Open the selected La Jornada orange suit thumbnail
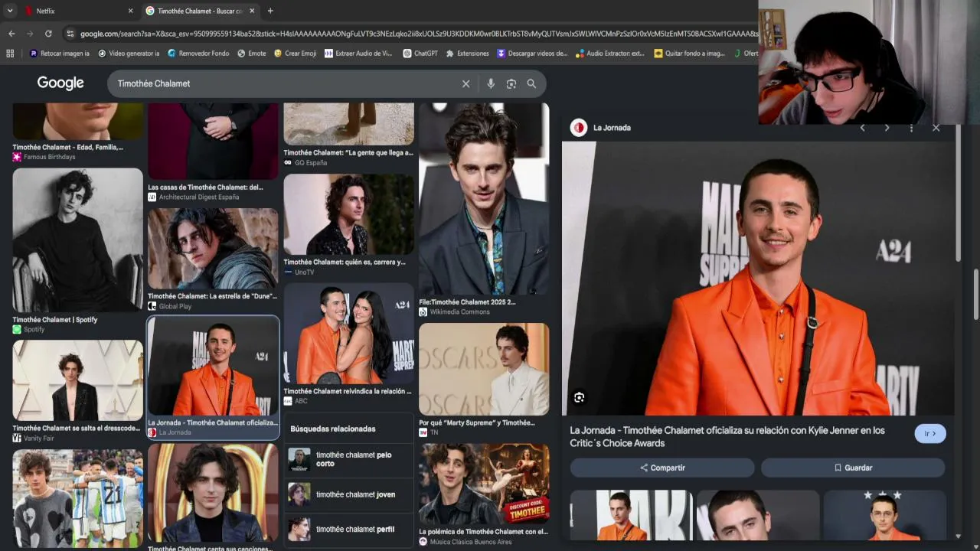Image resolution: width=980 pixels, height=551 pixels. pyautogui.click(x=213, y=367)
